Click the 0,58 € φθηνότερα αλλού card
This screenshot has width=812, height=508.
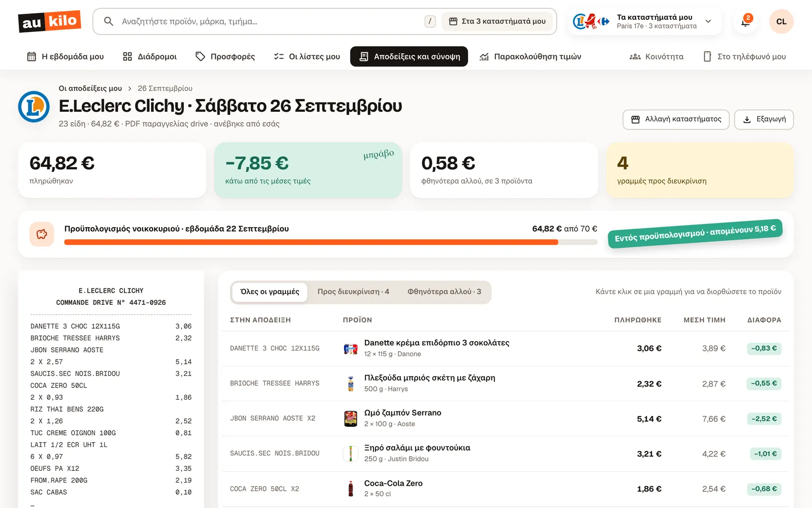point(504,170)
